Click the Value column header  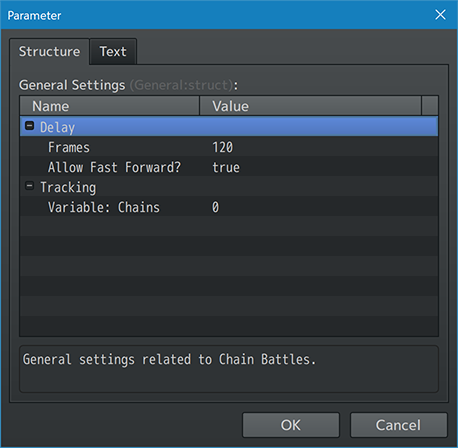point(310,106)
